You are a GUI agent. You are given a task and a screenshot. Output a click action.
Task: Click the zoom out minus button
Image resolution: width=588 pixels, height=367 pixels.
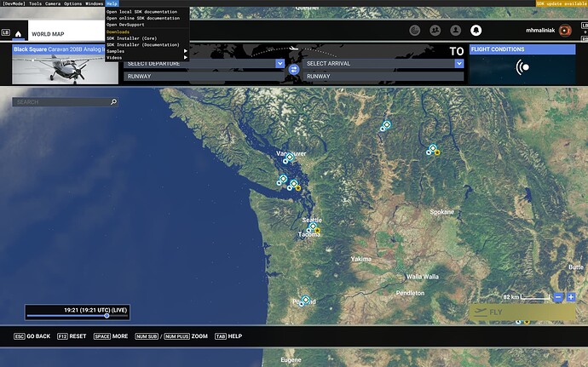[558, 297]
